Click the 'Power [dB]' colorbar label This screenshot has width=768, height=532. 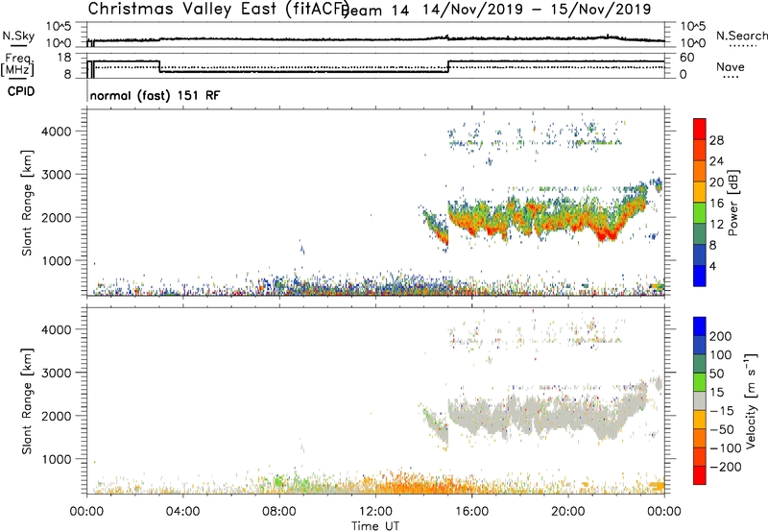(x=732, y=203)
